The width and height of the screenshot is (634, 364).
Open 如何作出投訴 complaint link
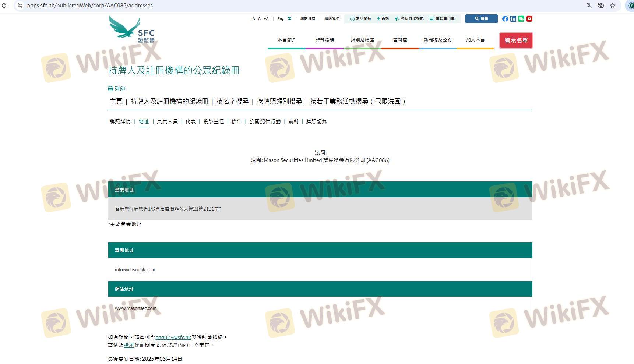pyautogui.click(x=409, y=19)
